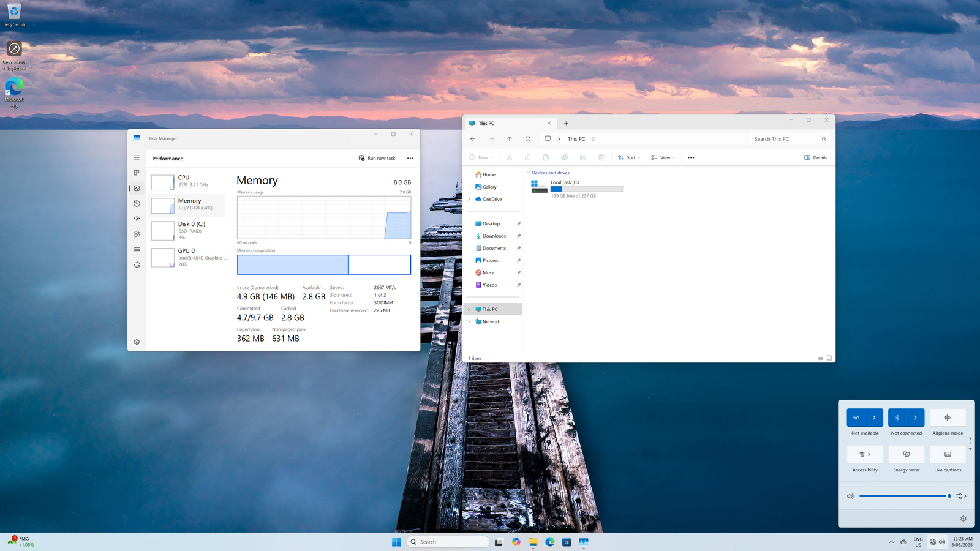This screenshot has height=551, width=980.
Task: Select Disk 0 (C:) in performance list
Action: tap(187, 230)
